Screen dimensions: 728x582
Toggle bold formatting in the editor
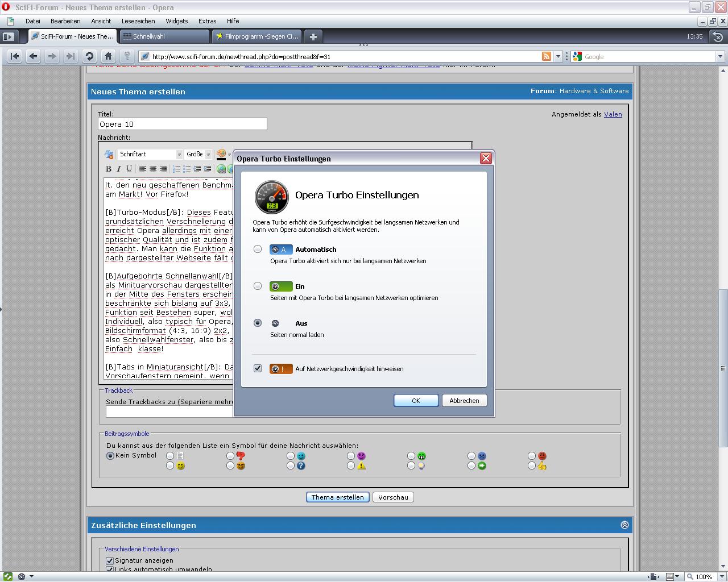coord(109,169)
